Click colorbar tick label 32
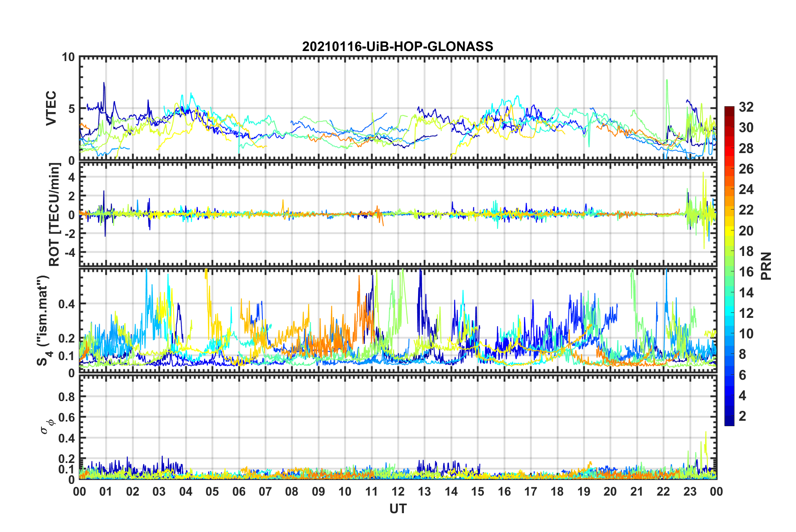The width and height of the screenshot is (796, 532). click(x=746, y=107)
